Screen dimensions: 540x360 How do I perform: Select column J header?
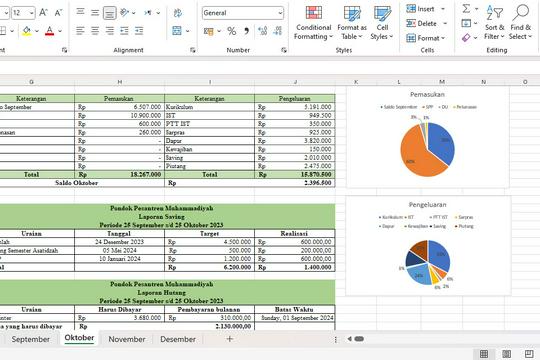(295, 82)
